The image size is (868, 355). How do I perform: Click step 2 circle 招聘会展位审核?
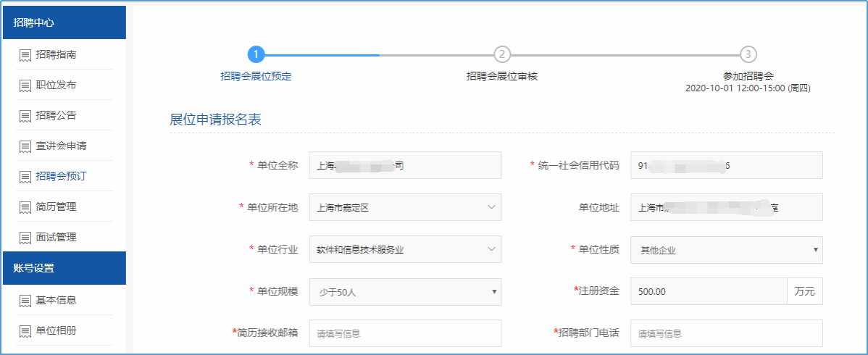click(x=502, y=54)
